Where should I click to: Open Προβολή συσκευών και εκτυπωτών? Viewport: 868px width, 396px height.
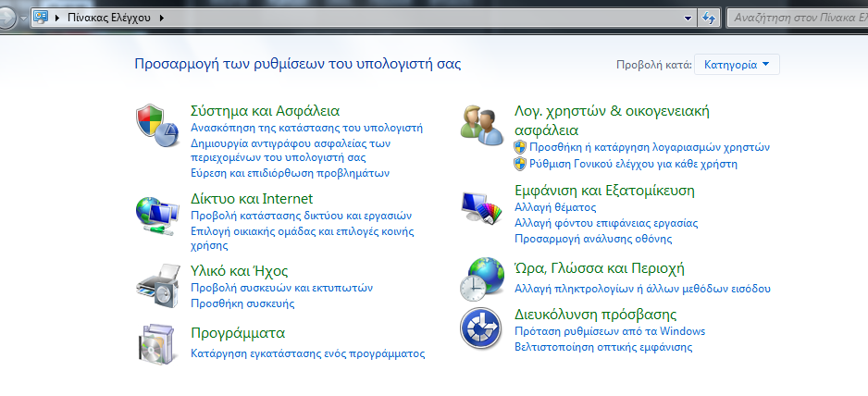click(281, 288)
